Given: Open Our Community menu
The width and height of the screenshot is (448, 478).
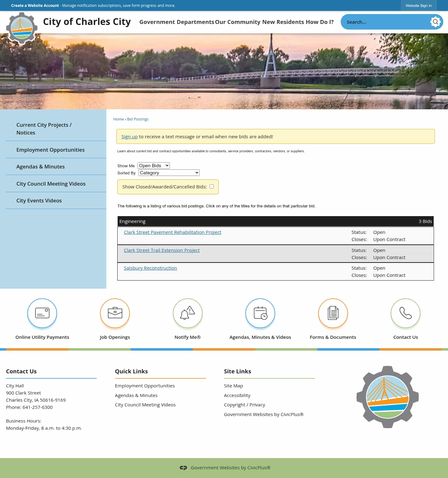Looking at the screenshot, I should point(238,22).
